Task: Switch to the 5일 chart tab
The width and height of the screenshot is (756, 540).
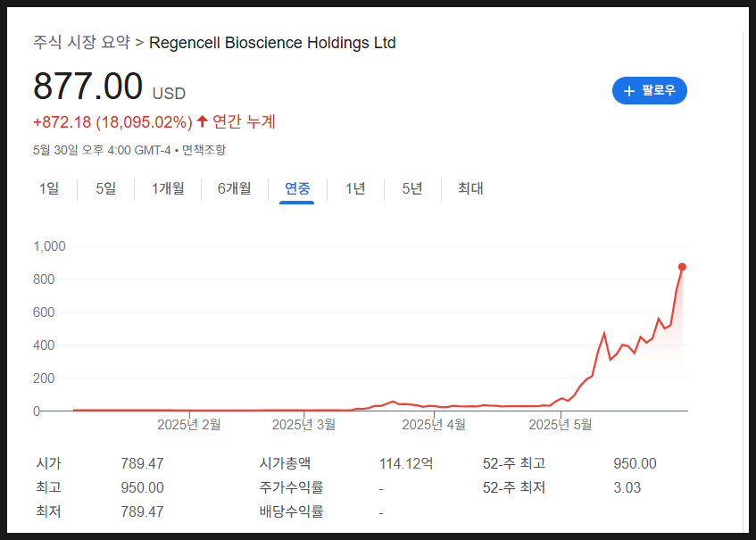Action: point(106,188)
